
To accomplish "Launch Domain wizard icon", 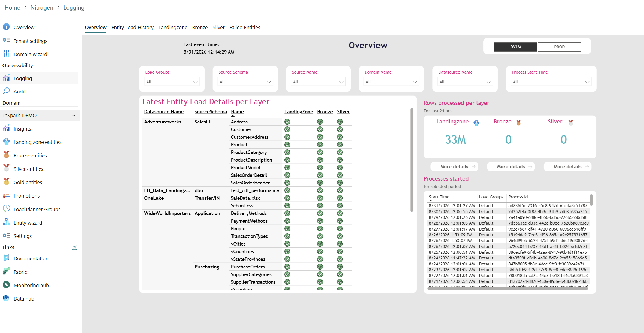I will tap(6, 54).
